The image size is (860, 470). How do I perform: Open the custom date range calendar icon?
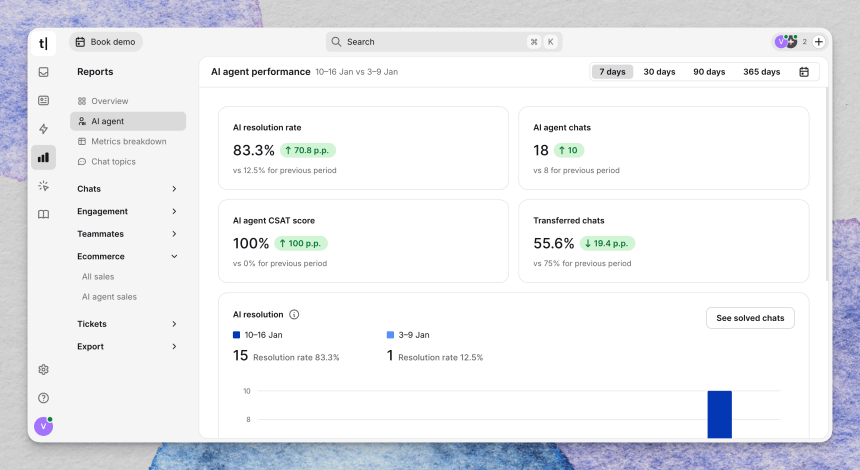point(804,72)
